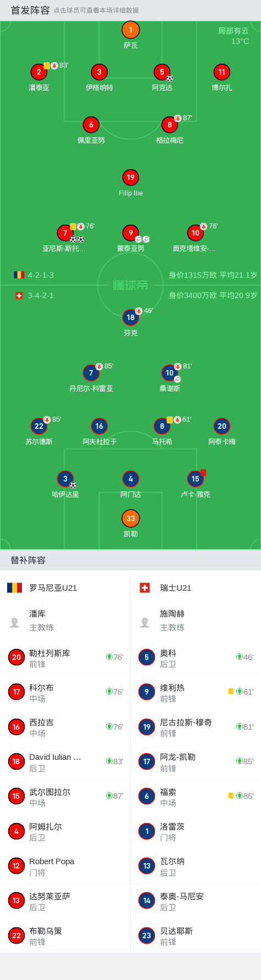Tap Romania flag next to 4-2-1-3
This screenshot has width=261, height=980.
19,275
